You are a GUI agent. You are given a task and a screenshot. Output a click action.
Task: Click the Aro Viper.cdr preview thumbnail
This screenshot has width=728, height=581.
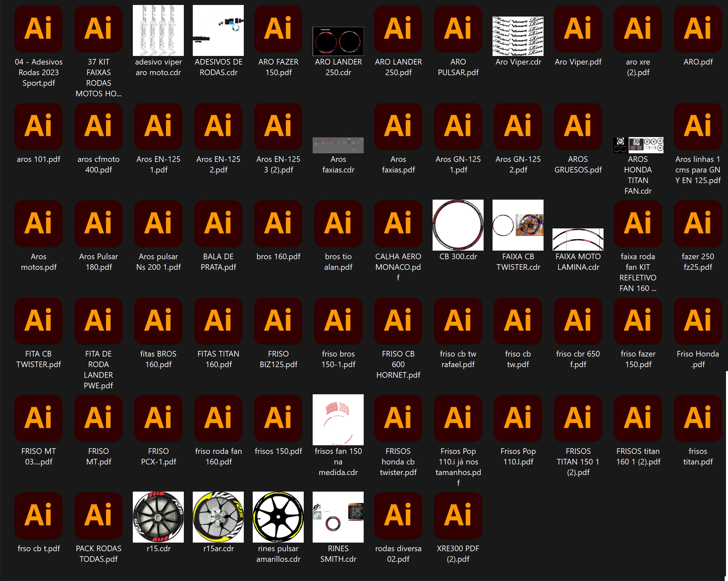[518, 36]
